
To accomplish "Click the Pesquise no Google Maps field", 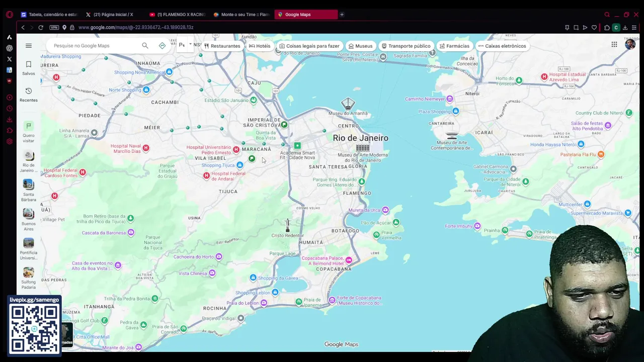I will 96,46.
